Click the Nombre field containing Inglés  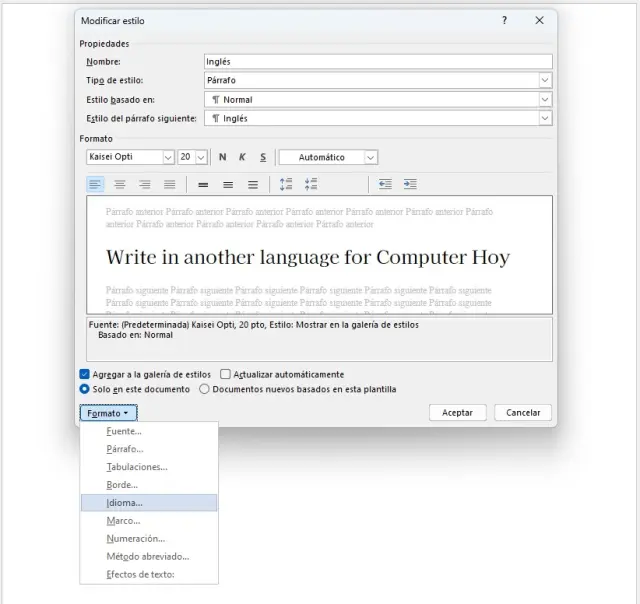377,62
